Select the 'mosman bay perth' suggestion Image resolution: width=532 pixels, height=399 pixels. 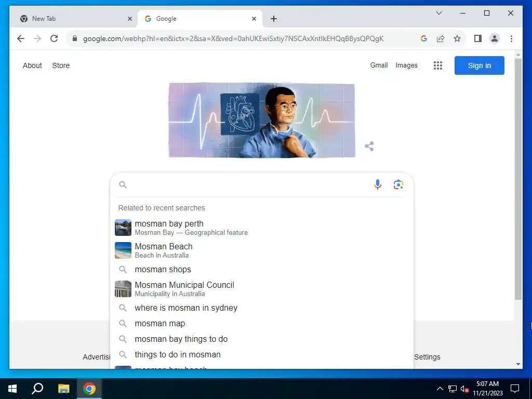click(x=261, y=228)
